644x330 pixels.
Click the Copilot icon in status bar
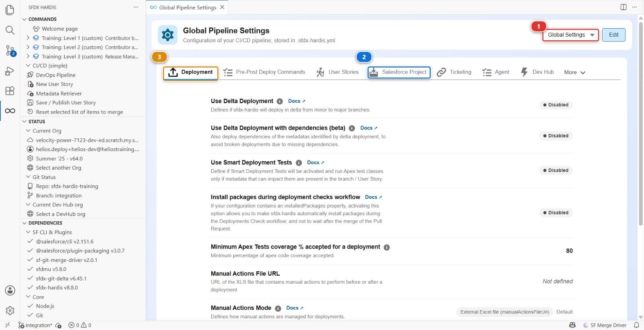(572, 325)
